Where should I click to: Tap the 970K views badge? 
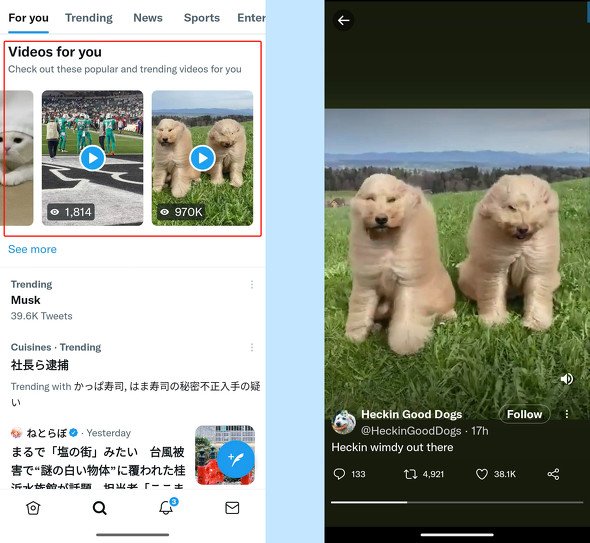[181, 212]
